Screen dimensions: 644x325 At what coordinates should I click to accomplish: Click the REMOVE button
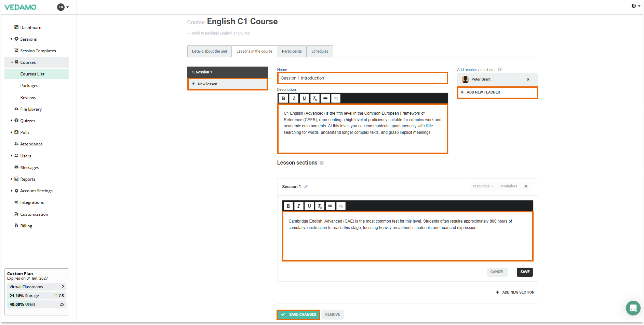point(332,314)
